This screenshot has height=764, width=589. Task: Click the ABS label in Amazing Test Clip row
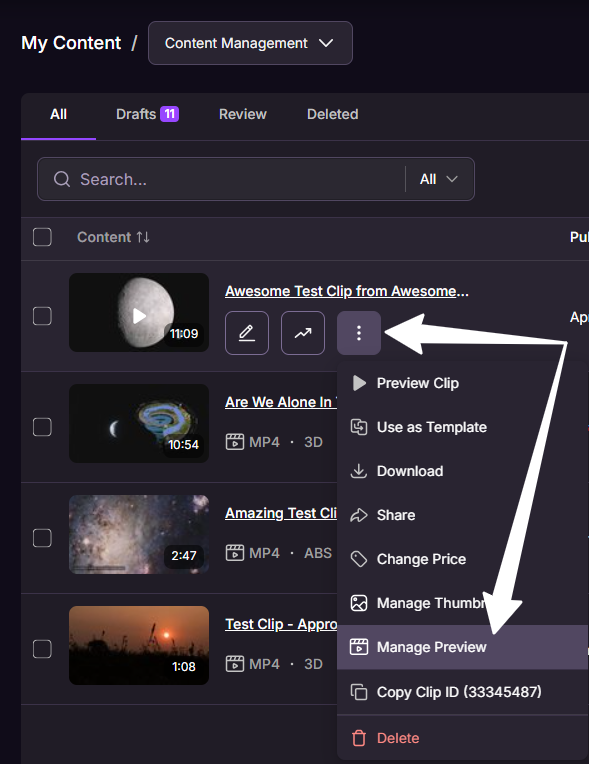(318, 553)
